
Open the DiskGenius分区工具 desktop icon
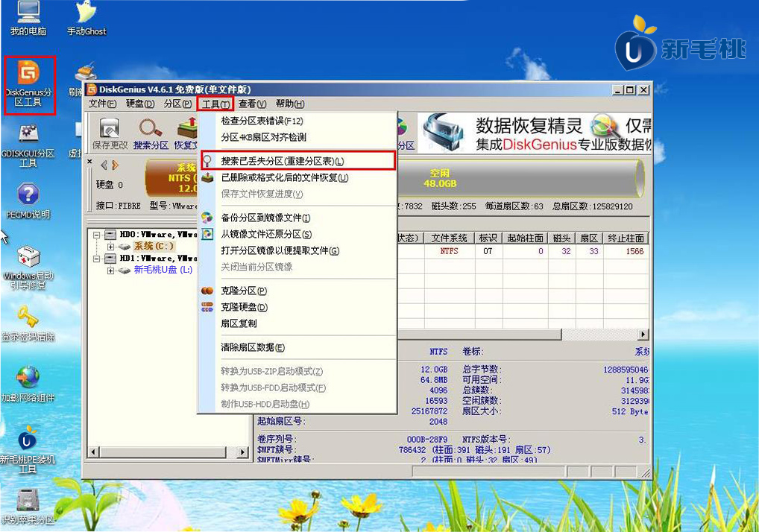pos(28,84)
